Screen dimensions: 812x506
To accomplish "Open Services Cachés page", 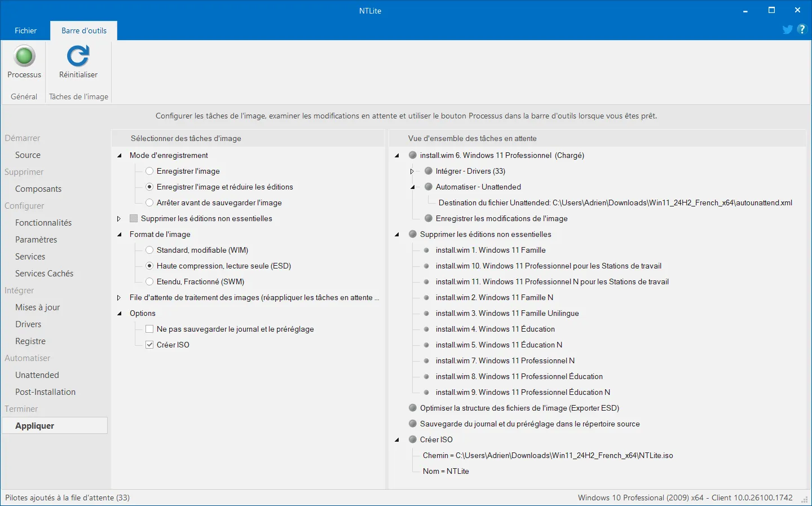I will pos(44,274).
